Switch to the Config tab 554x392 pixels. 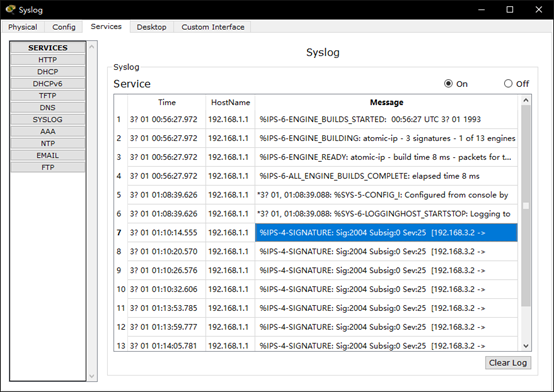64,27
